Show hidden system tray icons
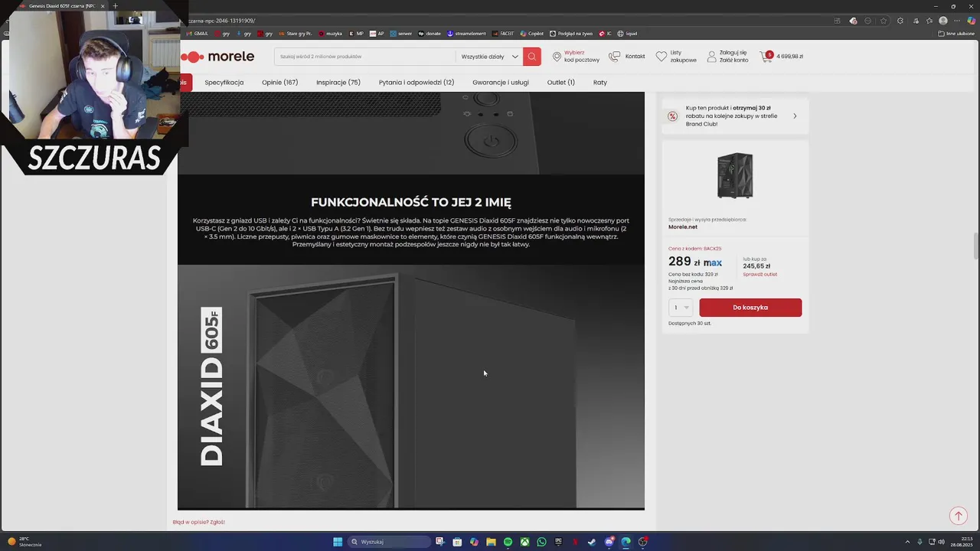The height and width of the screenshot is (551, 980). coord(908,542)
